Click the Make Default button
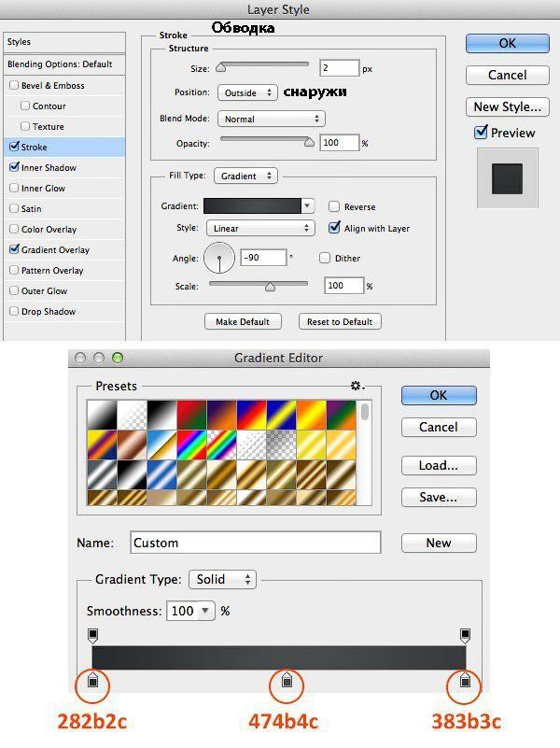Image resolution: width=560 pixels, height=748 pixels. tap(243, 321)
